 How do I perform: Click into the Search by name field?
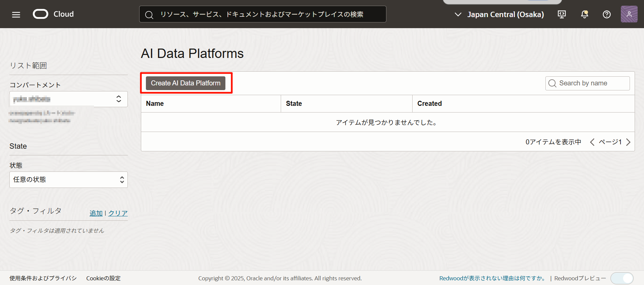(x=587, y=83)
